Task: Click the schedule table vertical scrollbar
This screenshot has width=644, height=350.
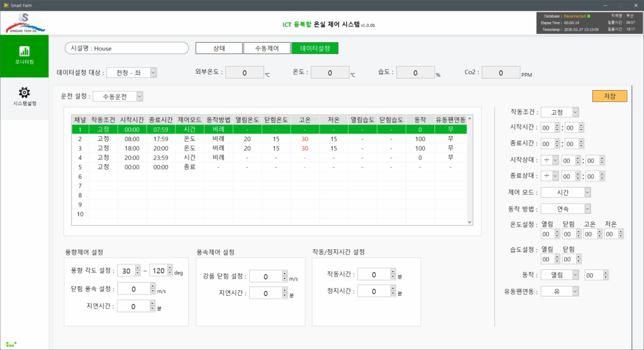Action: (469, 170)
